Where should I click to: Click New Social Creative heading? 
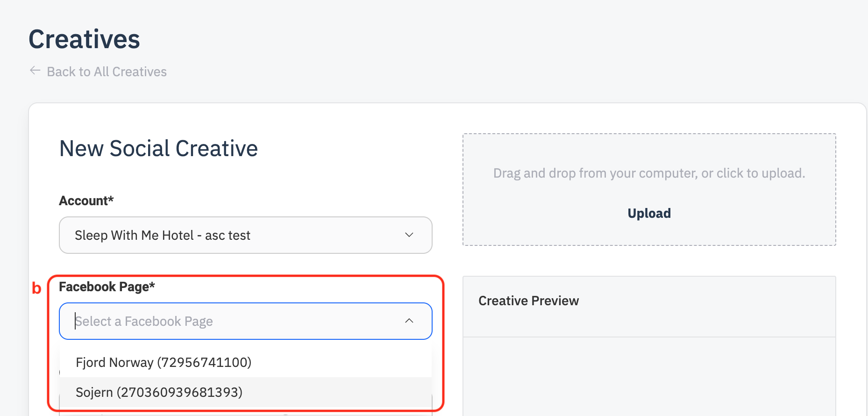[158, 149]
